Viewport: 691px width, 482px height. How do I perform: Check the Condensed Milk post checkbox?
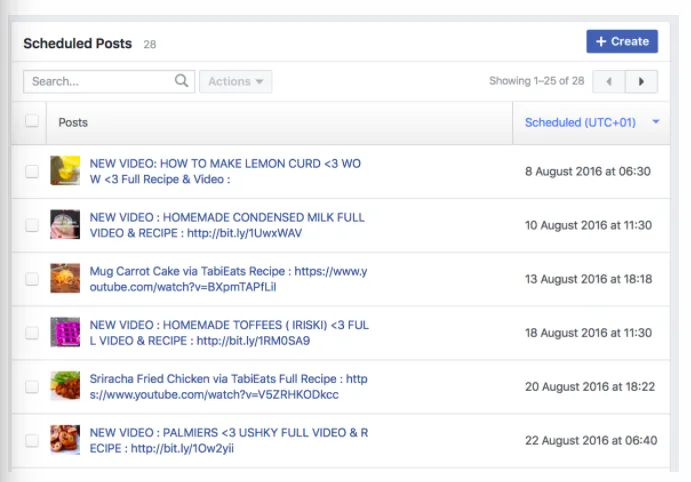coord(32,225)
